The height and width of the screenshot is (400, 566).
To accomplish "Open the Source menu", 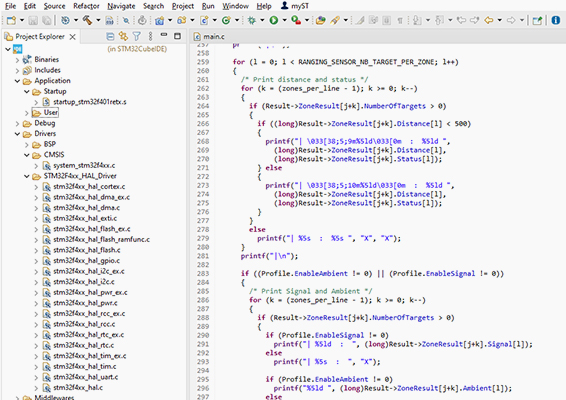I will point(54,6).
